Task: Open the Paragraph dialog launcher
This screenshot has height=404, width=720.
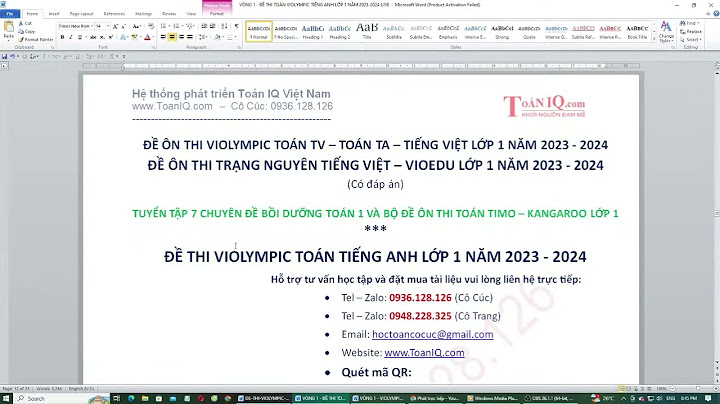Action: coord(239,47)
